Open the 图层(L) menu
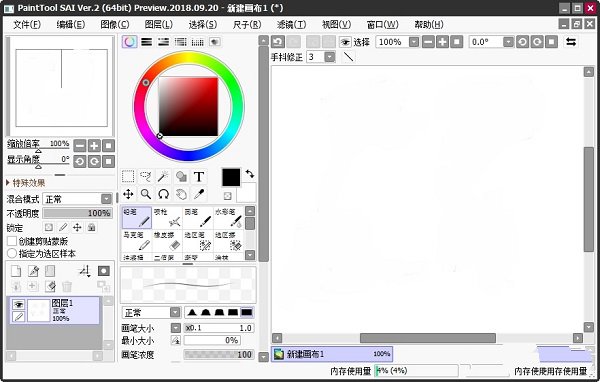Viewport: 600px width, 382px height. (x=159, y=24)
